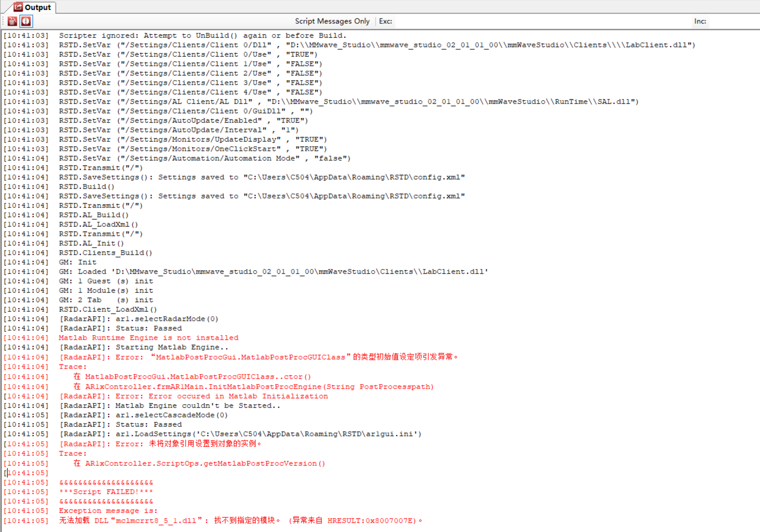Image resolution: width=760 pixels, height=532 pixels.
Task: Click into the Inc: filter field
Action: pyautogui.click(x=734, y=21)
